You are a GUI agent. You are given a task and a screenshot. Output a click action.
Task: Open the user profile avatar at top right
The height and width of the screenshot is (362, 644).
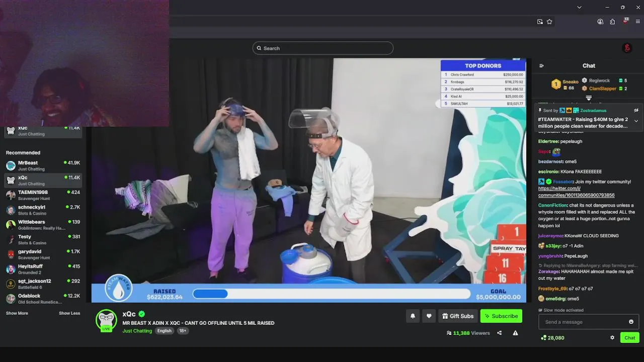click(627, 48)
